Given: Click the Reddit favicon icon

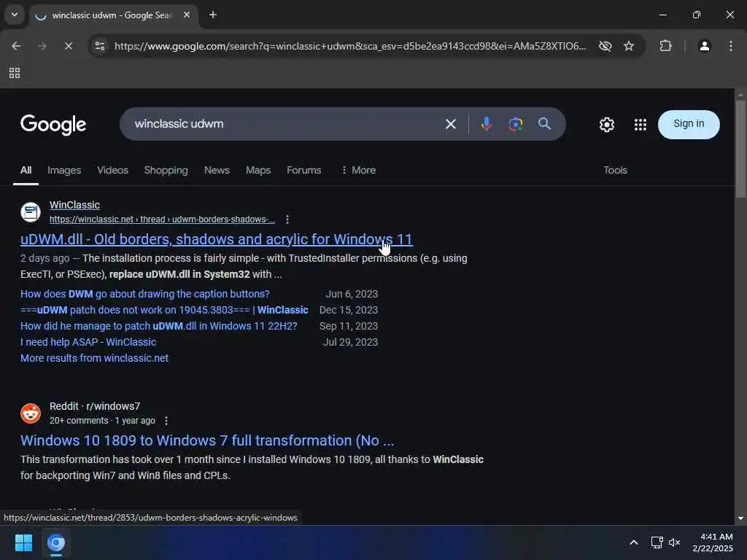Looking at the screenshot, I should pyautogui.click(x=31, y=413).
